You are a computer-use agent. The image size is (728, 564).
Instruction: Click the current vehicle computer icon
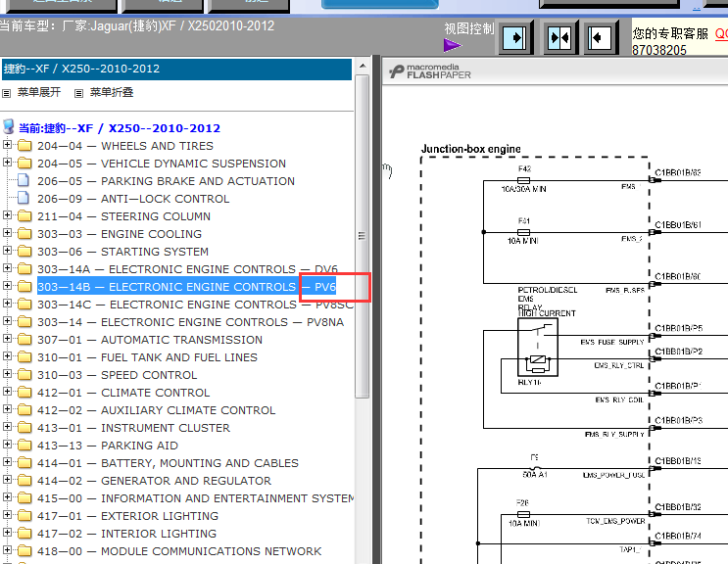tap(9, 126)
